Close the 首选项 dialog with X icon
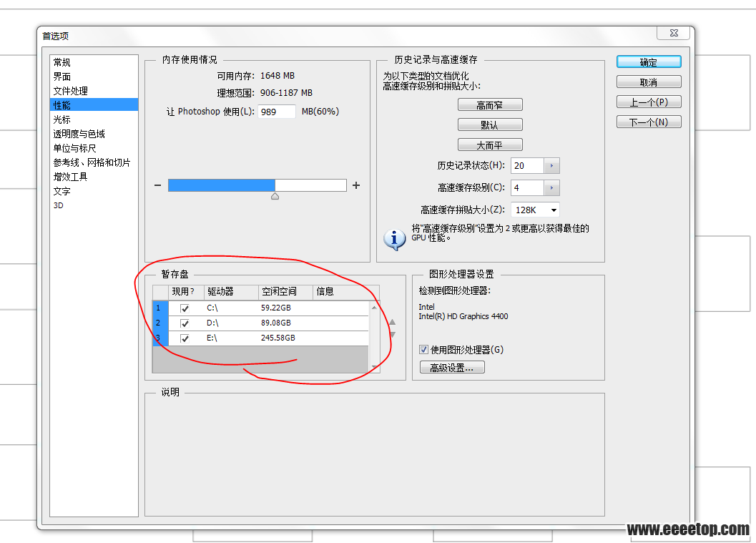756x543 pixels. (674, 33)
